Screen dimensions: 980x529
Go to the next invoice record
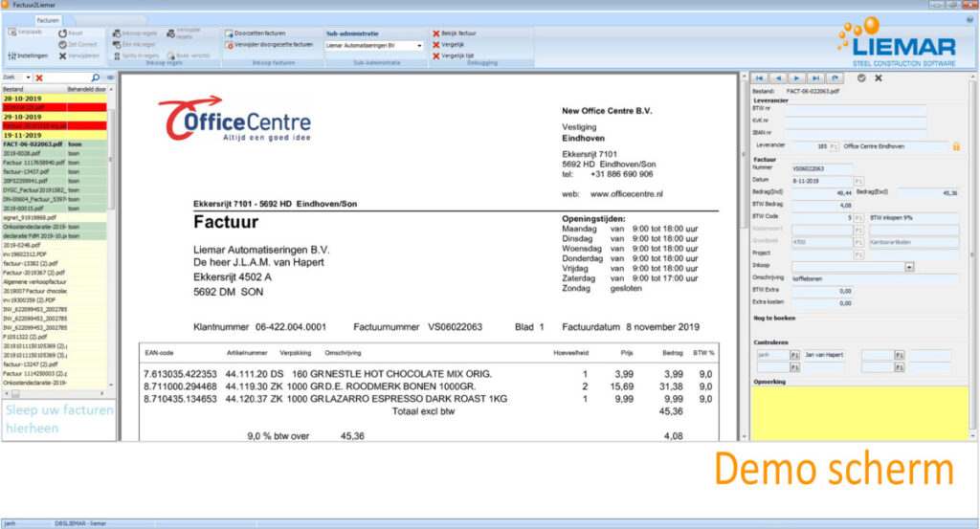pos(797,78)
